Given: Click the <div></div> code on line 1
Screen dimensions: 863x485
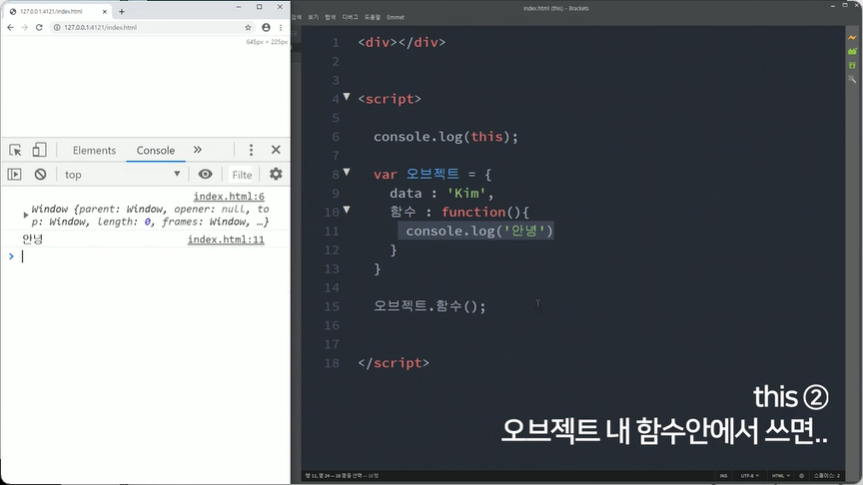Looking at the screenshot, I should click(401, 42).
